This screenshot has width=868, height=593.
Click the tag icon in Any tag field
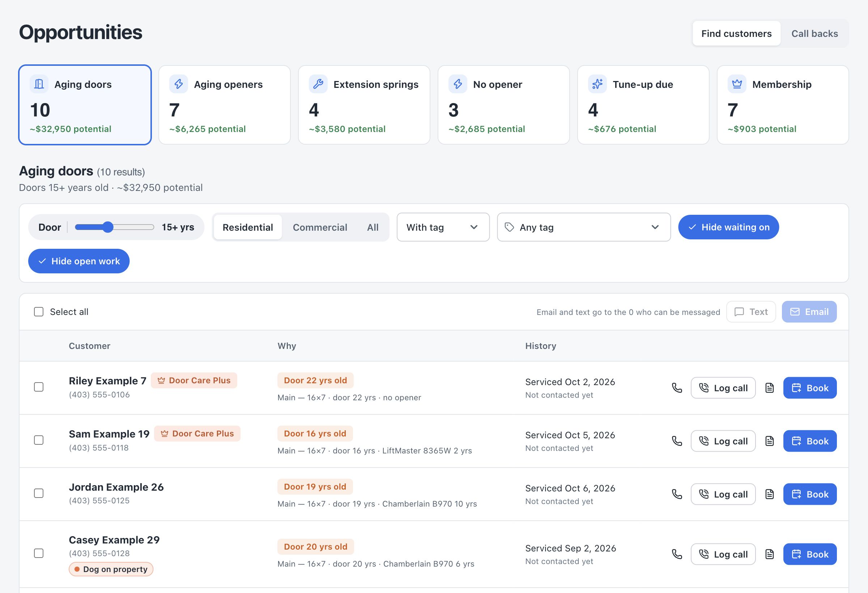[509, 227]
